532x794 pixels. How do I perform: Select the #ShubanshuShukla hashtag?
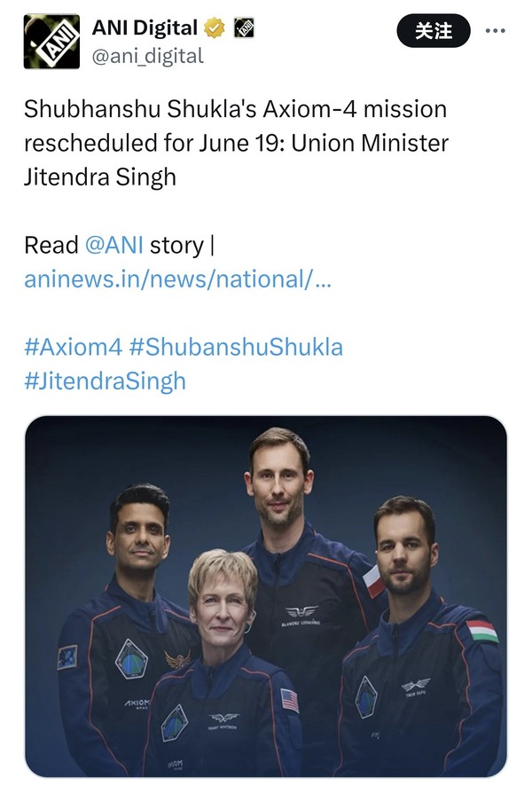coord(236,347)
